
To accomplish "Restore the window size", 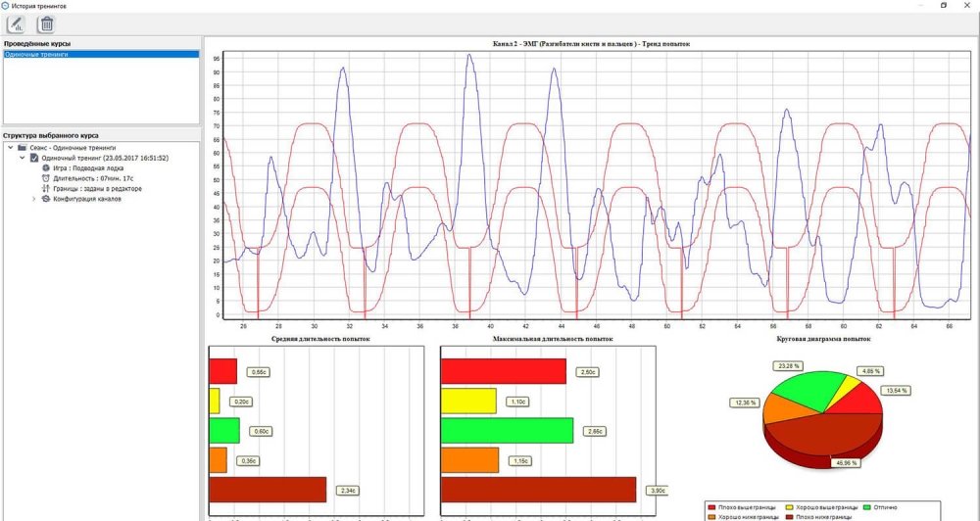I will [x=944, y=6].
